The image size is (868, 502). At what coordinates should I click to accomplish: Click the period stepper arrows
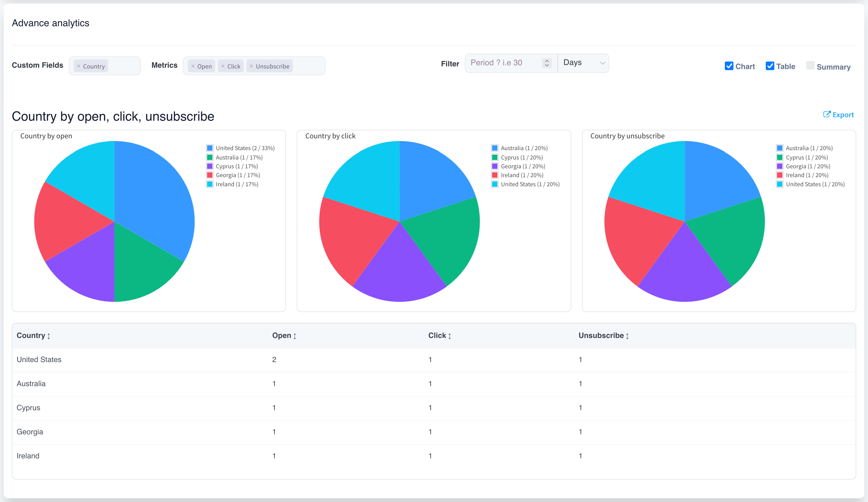tap(547, 63)
